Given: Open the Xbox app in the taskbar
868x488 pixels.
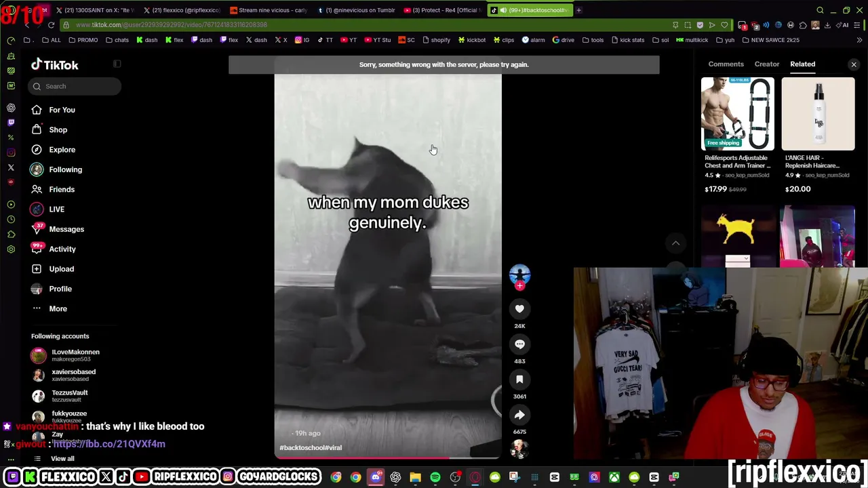Looking at the screenshot, I should click(x=614, y=477).
